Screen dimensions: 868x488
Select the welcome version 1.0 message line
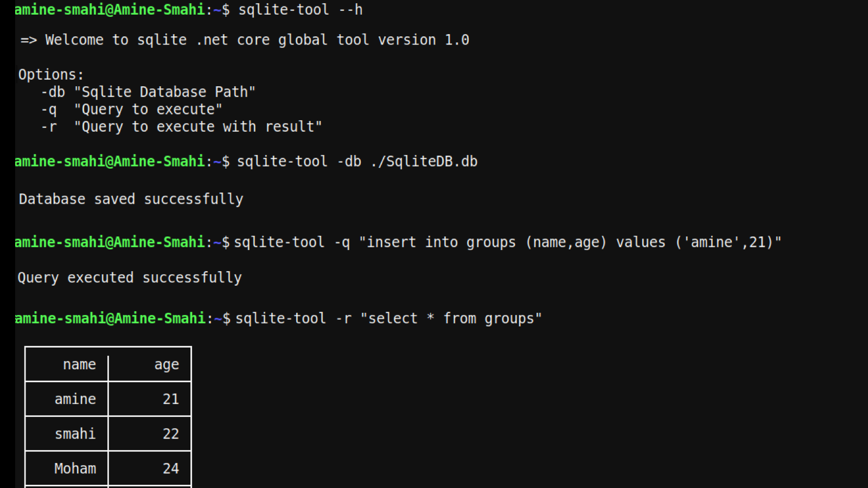tap(244, 40)
